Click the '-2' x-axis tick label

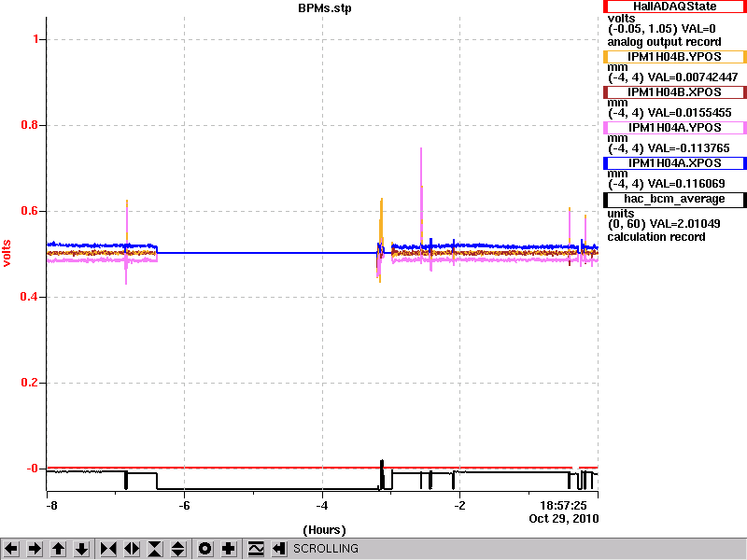459,506
